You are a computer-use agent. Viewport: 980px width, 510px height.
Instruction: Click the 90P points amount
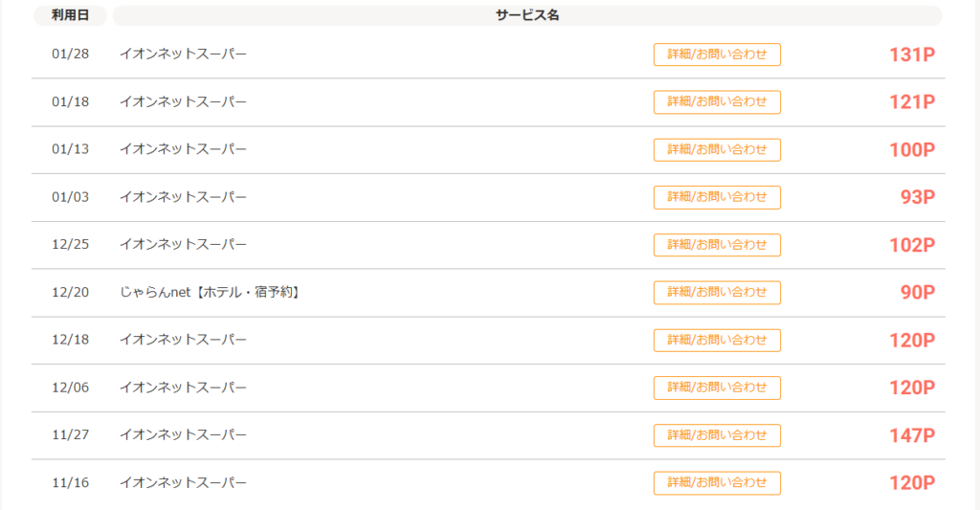click(917, 293)
